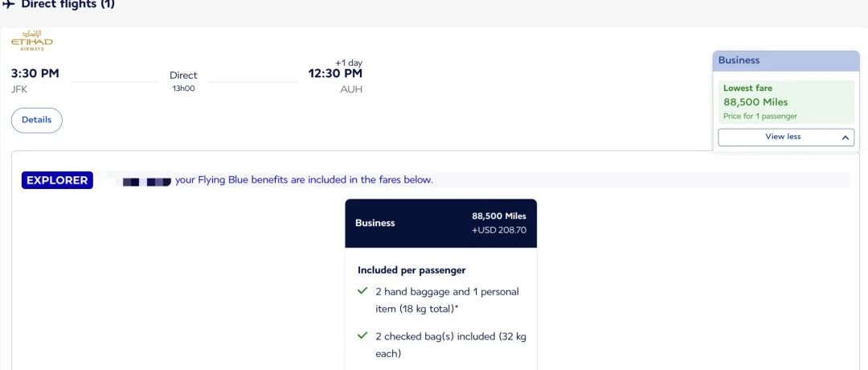The height and width of the screenshot is (370, 868).
Task: Click the EXPLORER membership badge
Action: click(x=57, y=180)
